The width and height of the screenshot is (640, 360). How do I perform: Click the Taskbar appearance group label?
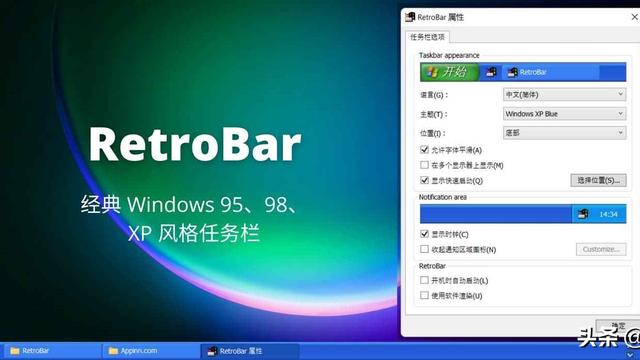(449, 55)
